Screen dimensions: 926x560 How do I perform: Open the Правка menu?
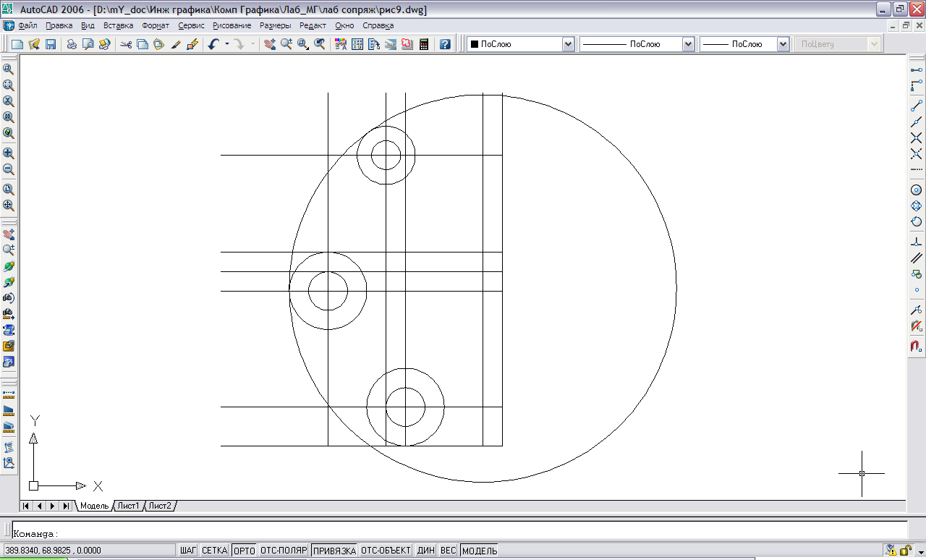pos(59,25)
